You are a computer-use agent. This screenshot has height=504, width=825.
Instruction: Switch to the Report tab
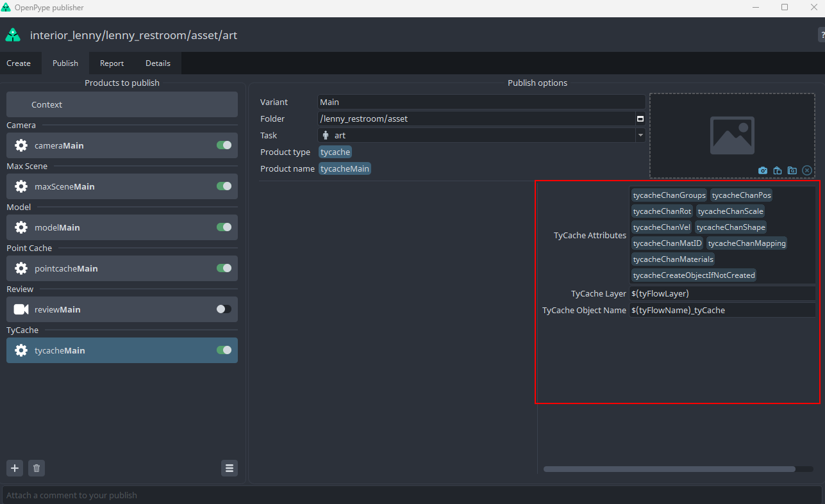pos(112,63)
